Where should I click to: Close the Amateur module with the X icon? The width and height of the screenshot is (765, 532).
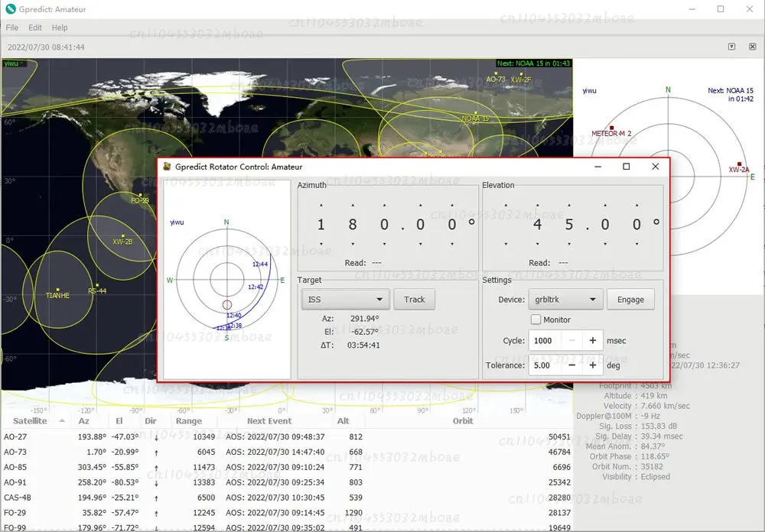[752, 47]
